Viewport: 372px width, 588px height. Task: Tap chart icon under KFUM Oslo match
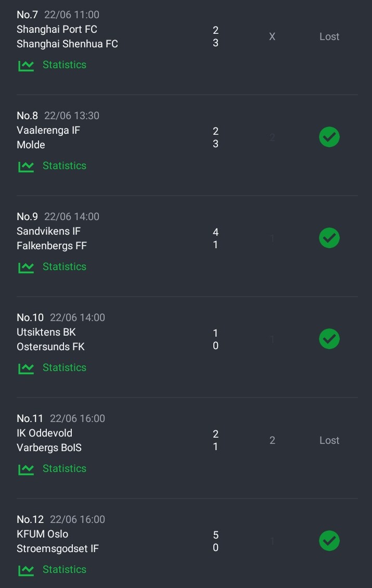click(x=26, y=570)
